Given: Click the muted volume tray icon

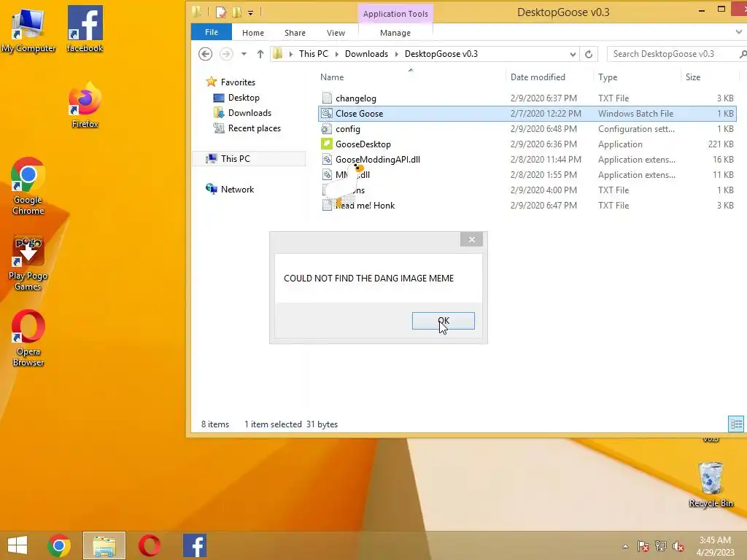Looking at the screenshot, I should click(678, 546).
